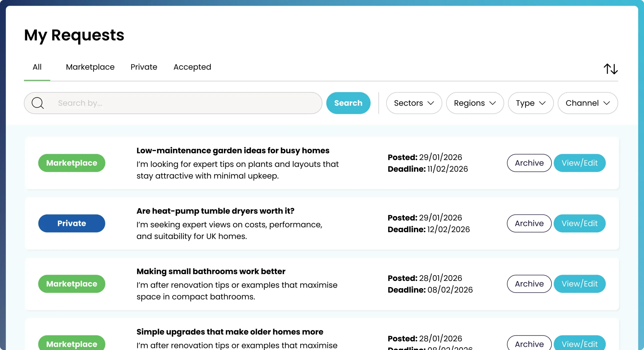The image size is (644, 350).
Task: Archive the low-maintenance garden ideas request
Action: [529, 163]
